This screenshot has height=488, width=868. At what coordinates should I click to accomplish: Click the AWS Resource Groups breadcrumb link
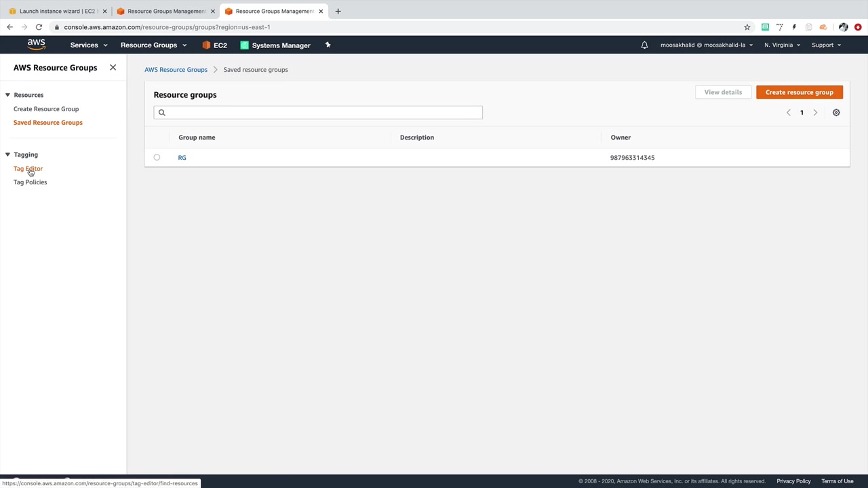pyautogui.click(x=176, y=70)
